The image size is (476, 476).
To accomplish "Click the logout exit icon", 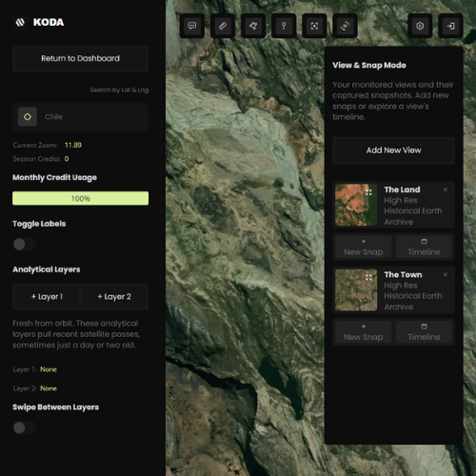I will [x=450, y=26].
